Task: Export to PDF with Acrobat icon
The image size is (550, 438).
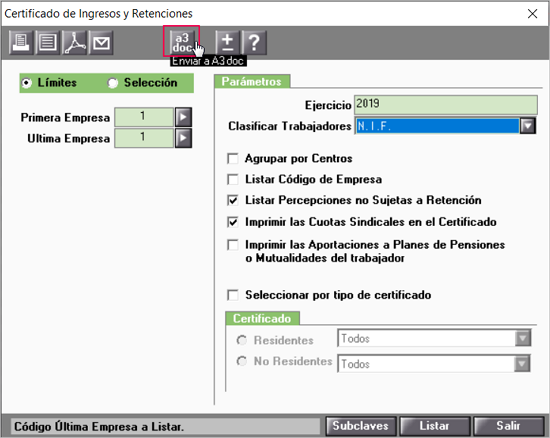Action: [74, 42]
